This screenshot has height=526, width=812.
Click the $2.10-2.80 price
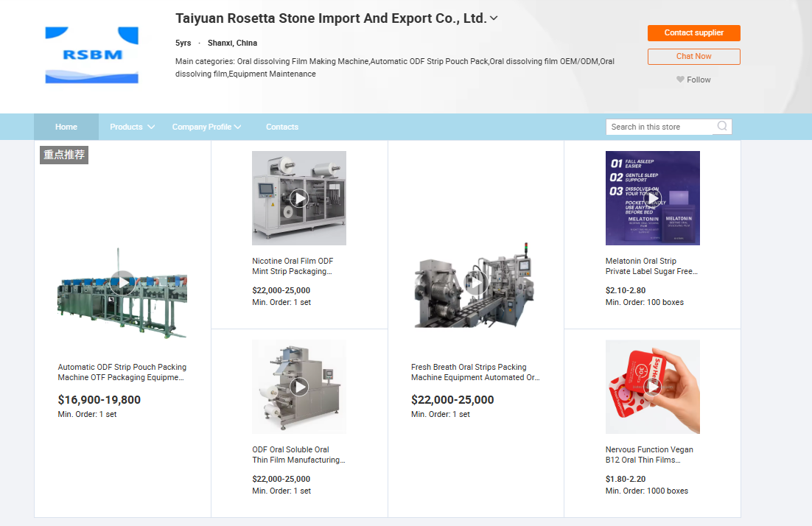coord(626,290)
